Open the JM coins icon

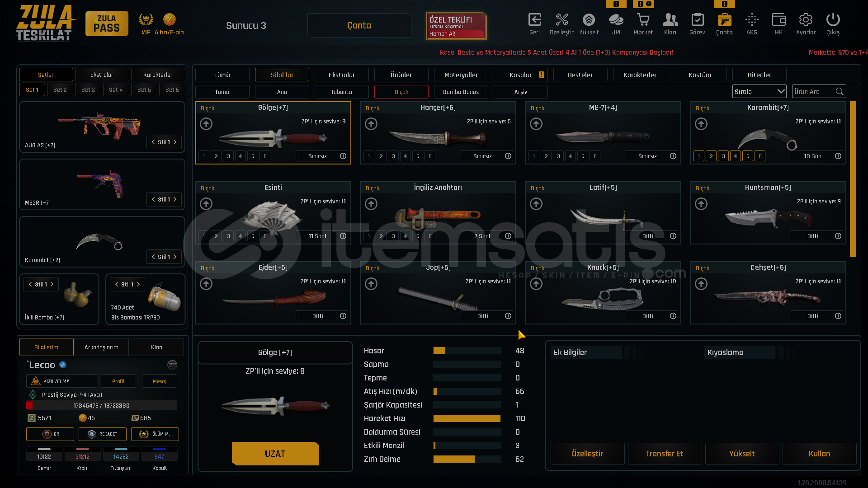(616, 20)
